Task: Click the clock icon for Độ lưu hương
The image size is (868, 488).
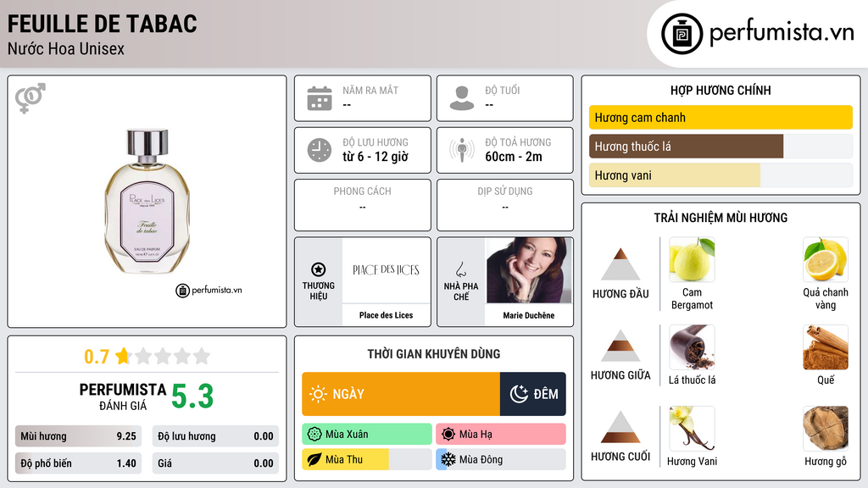Action: (320, 150)
